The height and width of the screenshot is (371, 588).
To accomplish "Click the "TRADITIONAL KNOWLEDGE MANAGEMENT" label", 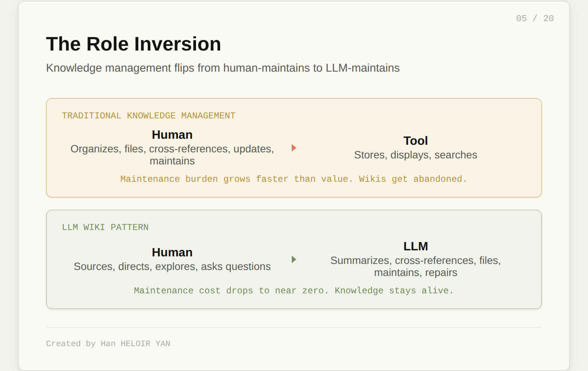I will tap(149, 116).
